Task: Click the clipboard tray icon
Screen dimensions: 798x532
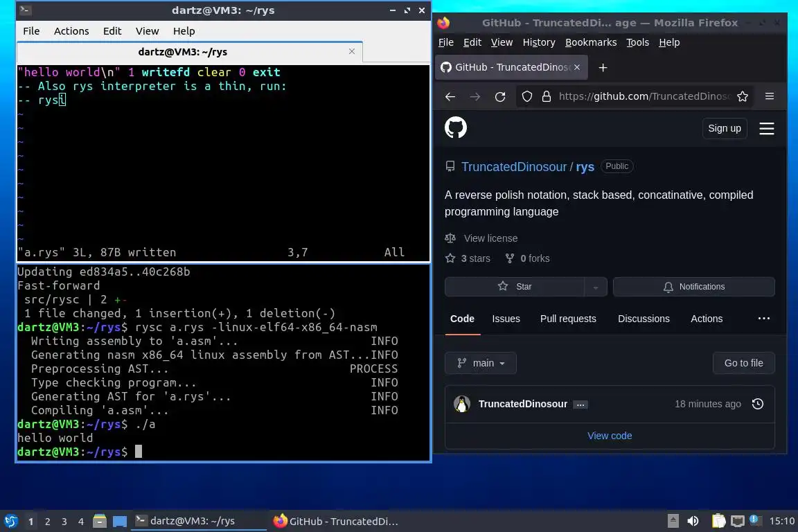Action: (x=718, y=521)
